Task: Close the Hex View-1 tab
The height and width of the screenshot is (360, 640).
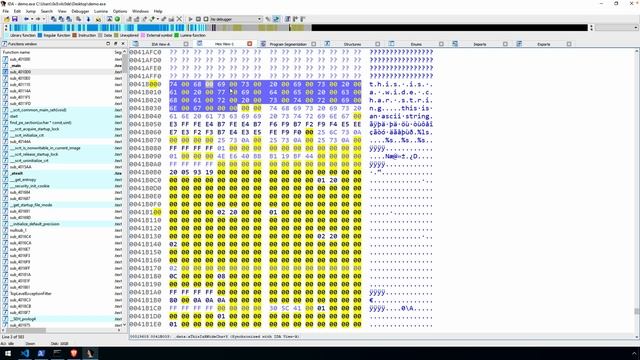Action: pos(249,44)
